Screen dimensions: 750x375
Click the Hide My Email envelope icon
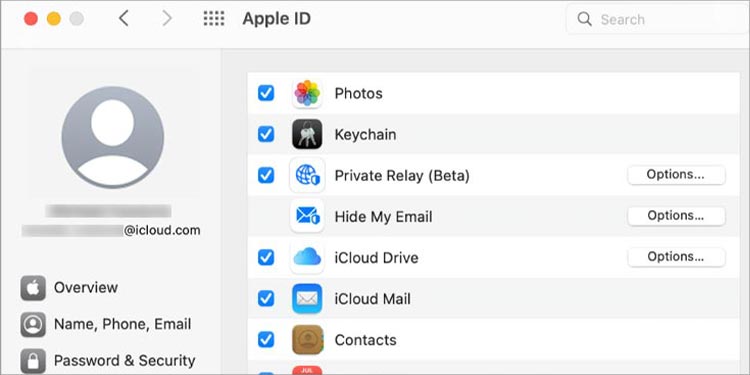click(x=307, y=216)
